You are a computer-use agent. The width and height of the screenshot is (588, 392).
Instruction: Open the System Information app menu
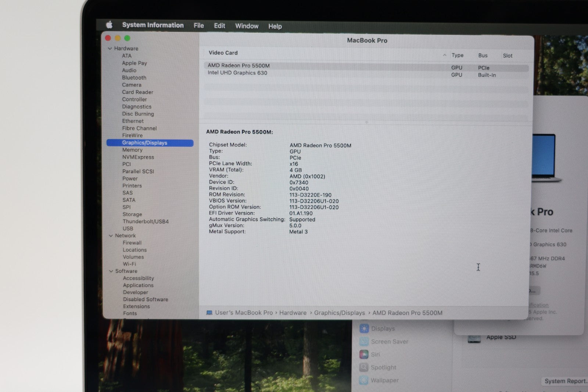click(153, 25)
